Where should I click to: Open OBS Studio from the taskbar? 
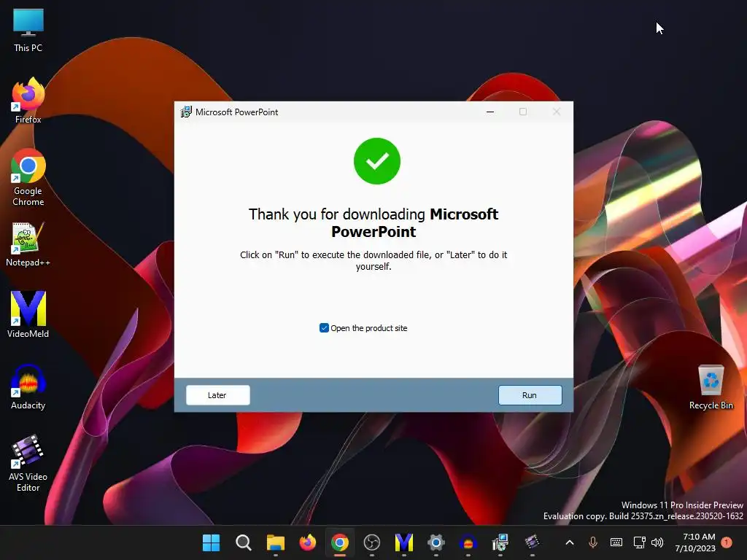coord(372,542)
